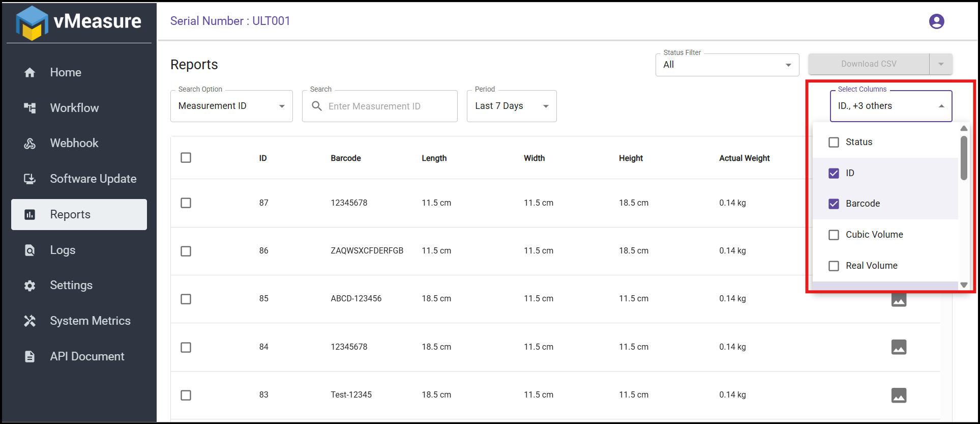The image size is (980, 424).
Task: Click the Enter Measurement ID search field
Action: [380, 106]
